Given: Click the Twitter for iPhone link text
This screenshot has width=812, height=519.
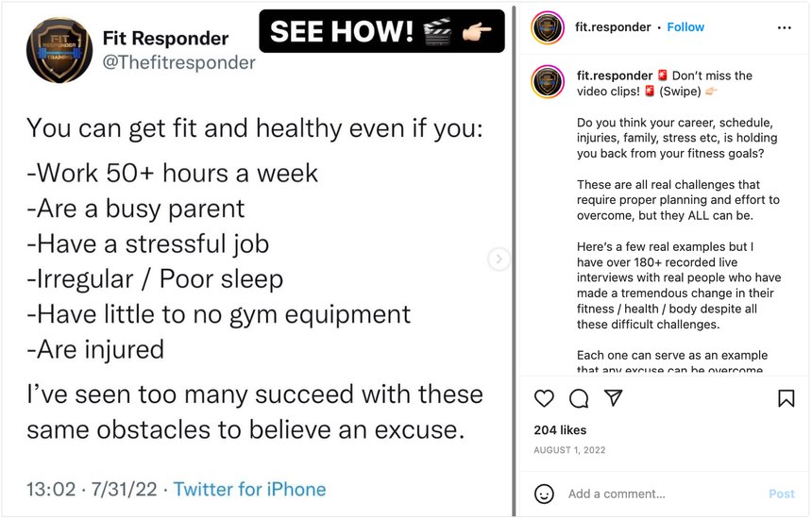Looking at the screenshot, I should click(x=249, y=489).
